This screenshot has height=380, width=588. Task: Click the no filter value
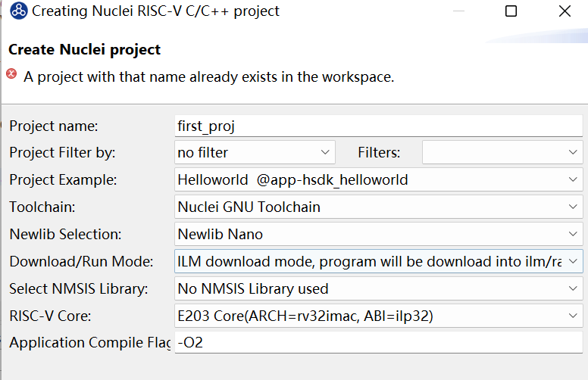coord(202,152)
